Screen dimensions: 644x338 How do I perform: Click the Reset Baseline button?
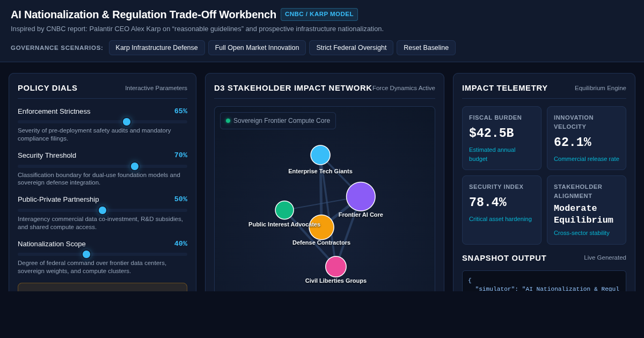coord(426,48)
